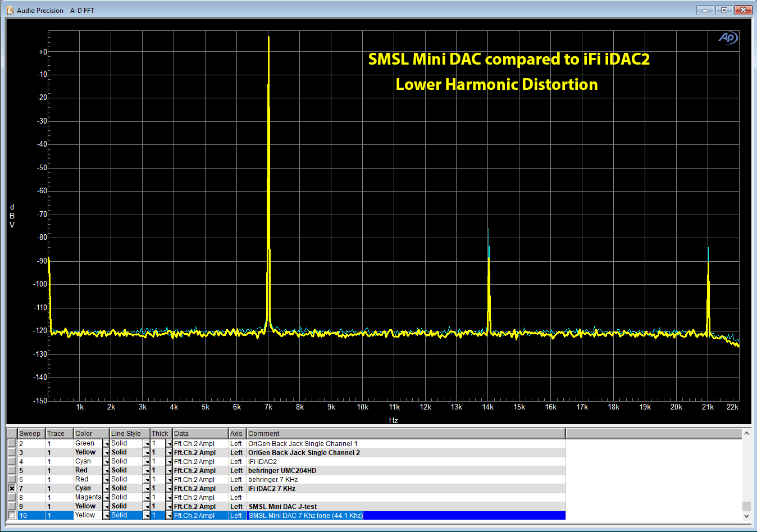Viewport: 757px width, 532px height.
Task: Select comment 'OriGen Back Jack Single Channel 2'
Action: click(406, 453)
